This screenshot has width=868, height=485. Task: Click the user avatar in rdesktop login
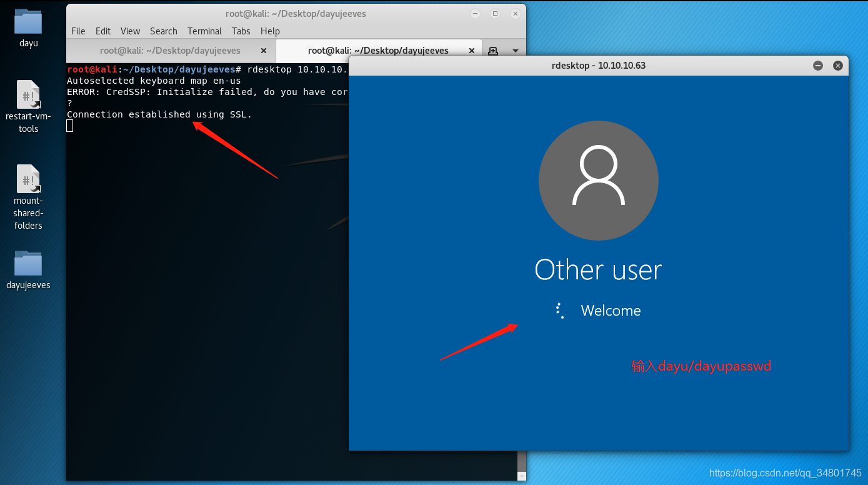(599, 181)
